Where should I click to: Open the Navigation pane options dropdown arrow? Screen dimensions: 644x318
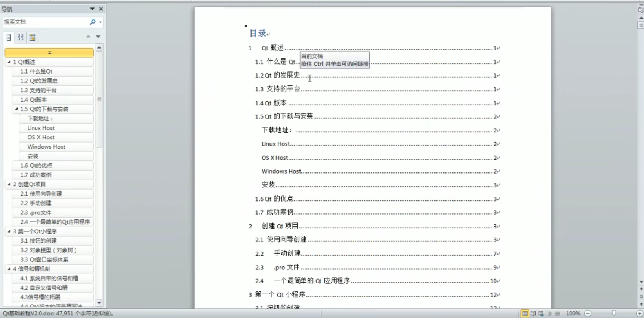pyautogui.click(x=92, y=9)
